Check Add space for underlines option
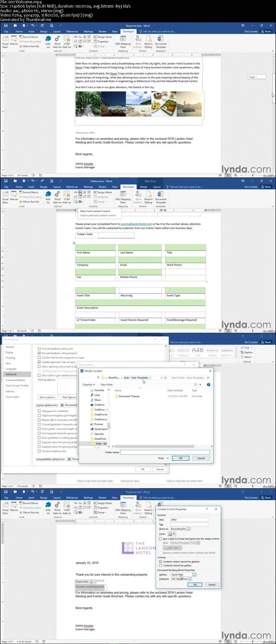 click(x=39, y=411)
